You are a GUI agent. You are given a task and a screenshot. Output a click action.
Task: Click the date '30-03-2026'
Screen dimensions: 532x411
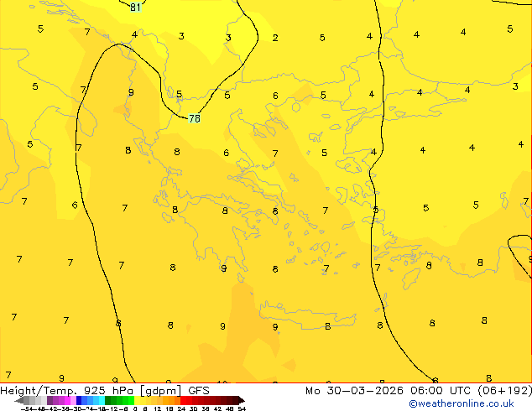[x=365, y=391]
